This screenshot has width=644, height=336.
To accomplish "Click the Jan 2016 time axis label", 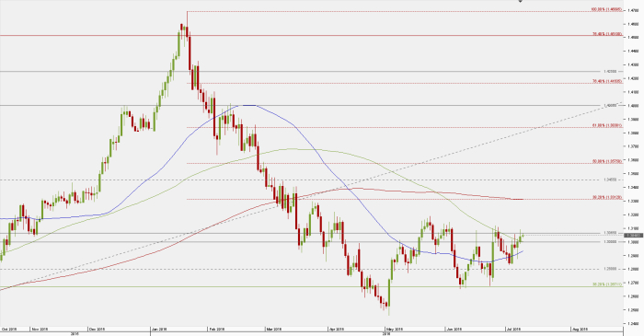I will click(159, 329).
